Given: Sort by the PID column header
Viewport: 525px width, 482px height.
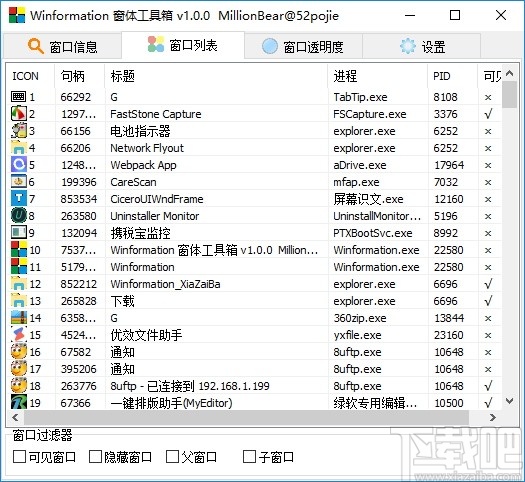Looking at the screenshot, I should pyautogui.click(x=453, y=76).
